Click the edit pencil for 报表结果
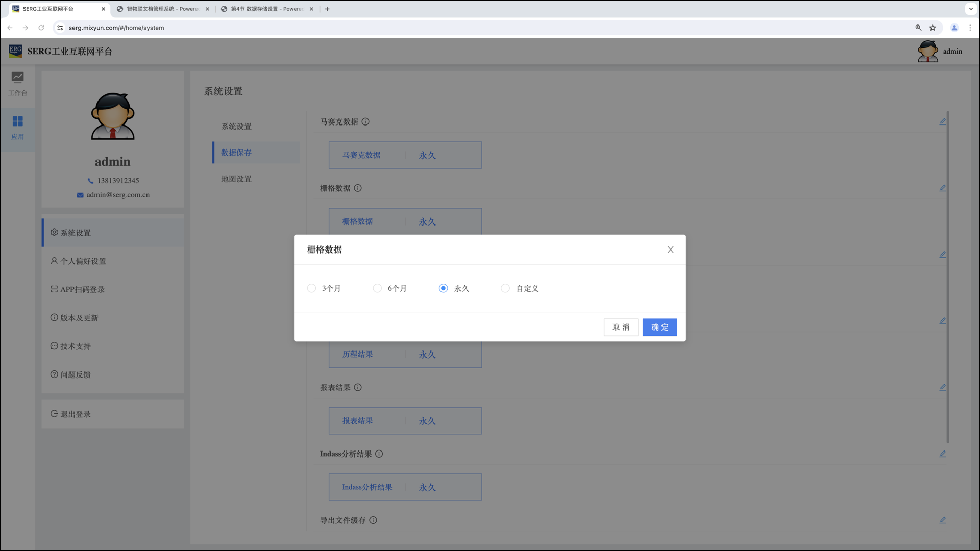The height and width of the screenshot is (551, 980). click(942, 387)
